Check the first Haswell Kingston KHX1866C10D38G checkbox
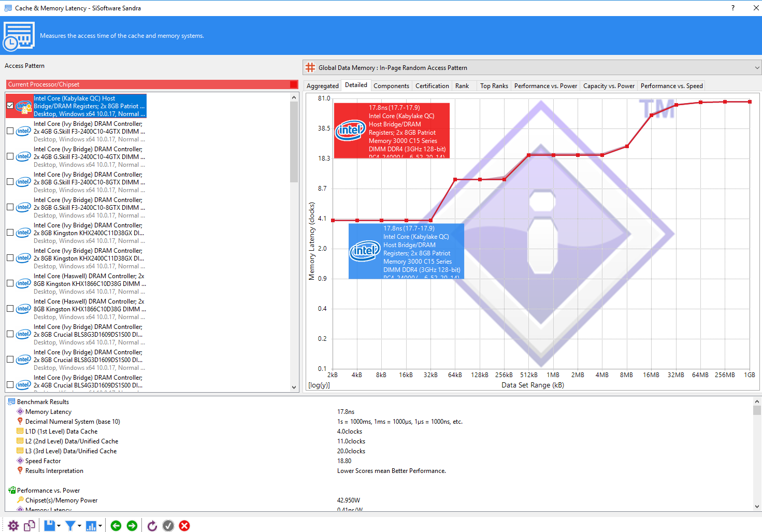The image size is (762, 532). pos(10,283)
